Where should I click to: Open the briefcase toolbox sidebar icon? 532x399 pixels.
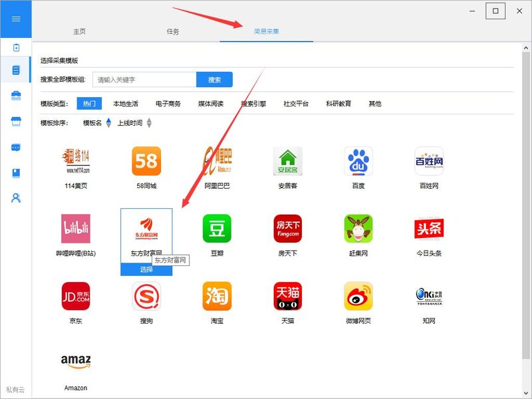(16, 95)
